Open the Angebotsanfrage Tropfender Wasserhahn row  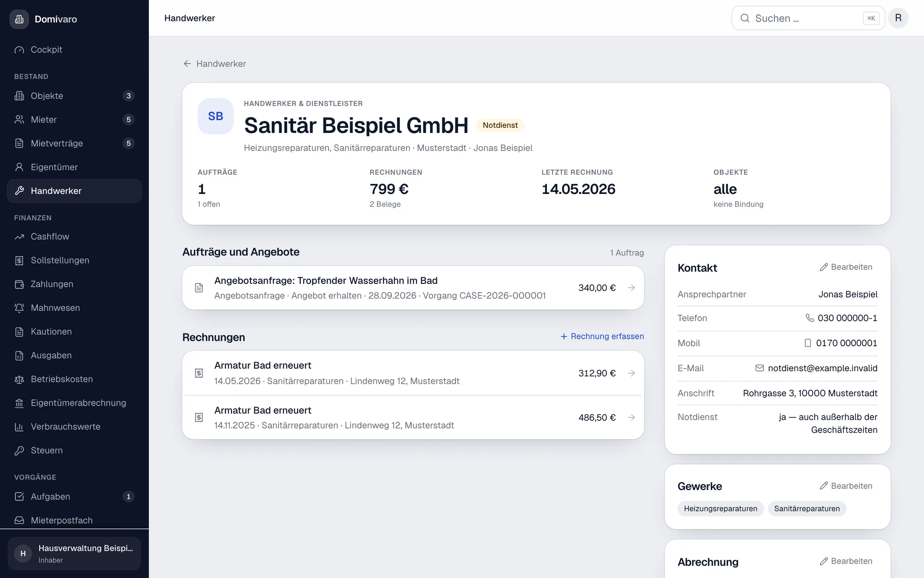[x=413, y=288]
